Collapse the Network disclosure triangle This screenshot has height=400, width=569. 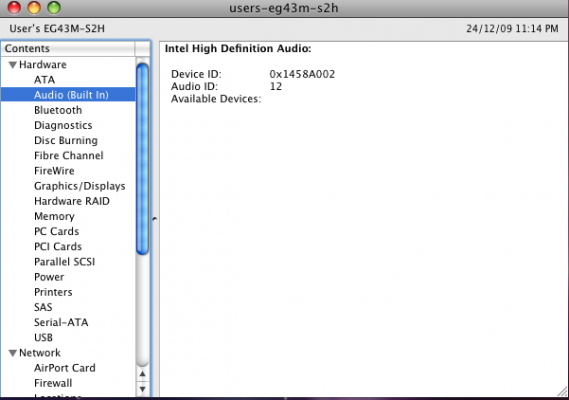pos(13,353)
